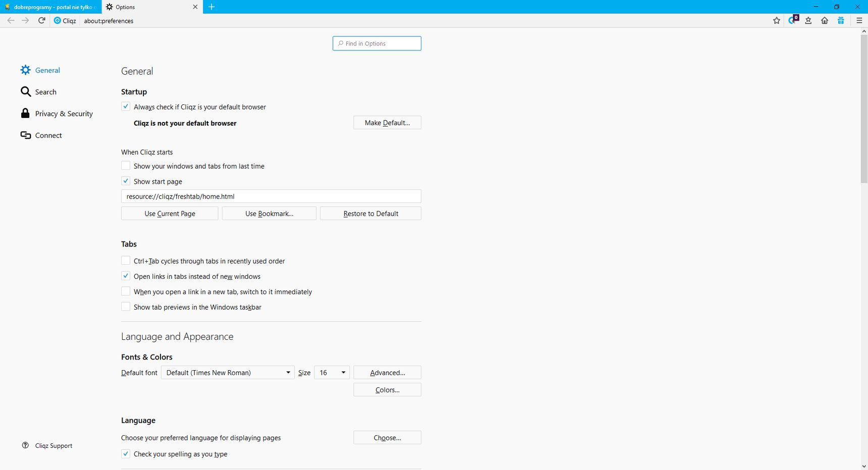This screenshot has height=470, width=868.
Task: Open the home page via house icon
Action: pos(825,21)
